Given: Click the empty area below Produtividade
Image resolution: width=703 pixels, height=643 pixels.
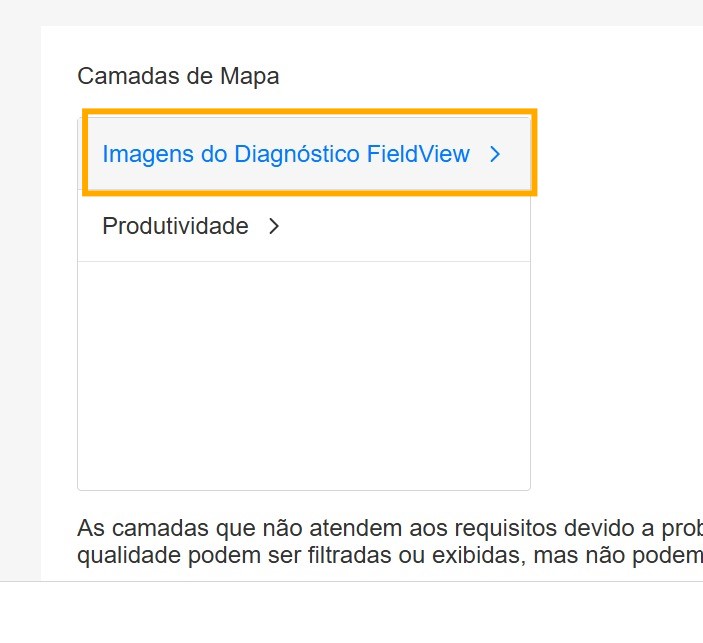Looking at the screenshot, I should [x=303, y=375].
